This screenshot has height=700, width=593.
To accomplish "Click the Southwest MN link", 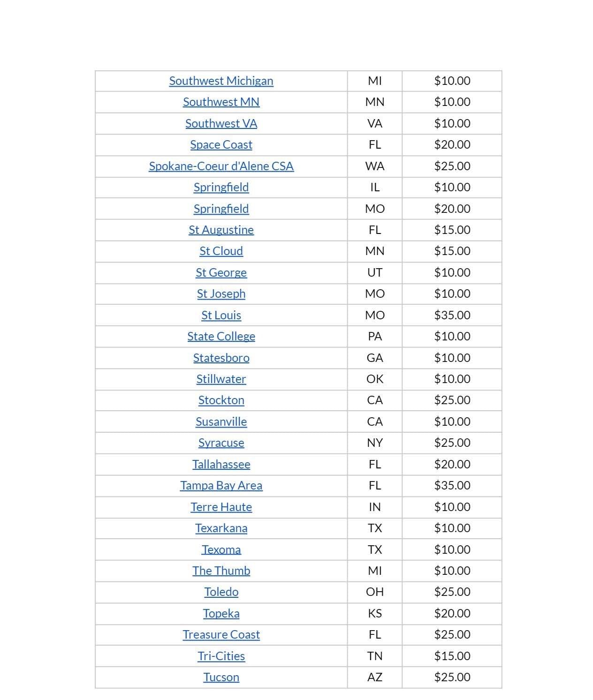I will click(x=221, y=102).
